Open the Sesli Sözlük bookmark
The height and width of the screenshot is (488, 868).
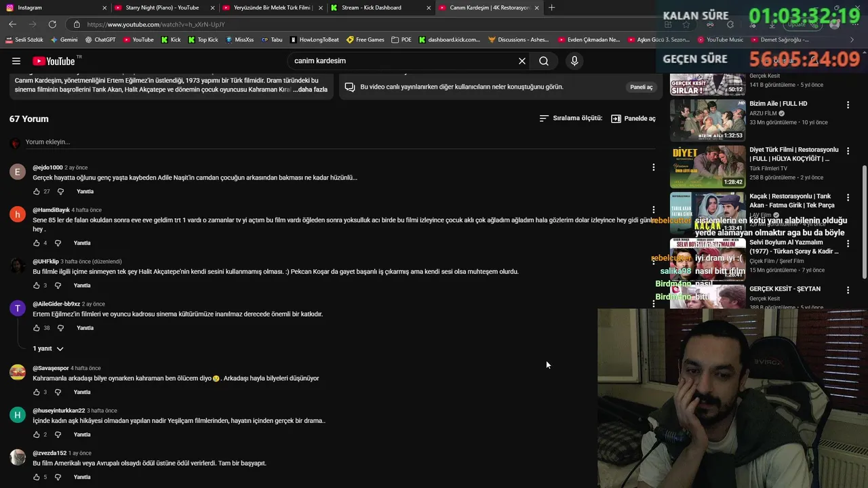pyautogui.click(x=24, y=40)
